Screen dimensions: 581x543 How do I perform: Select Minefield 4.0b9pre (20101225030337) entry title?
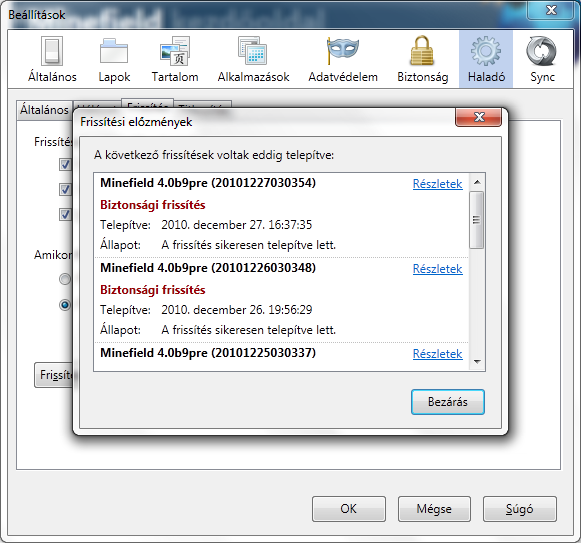click(208, 353)
